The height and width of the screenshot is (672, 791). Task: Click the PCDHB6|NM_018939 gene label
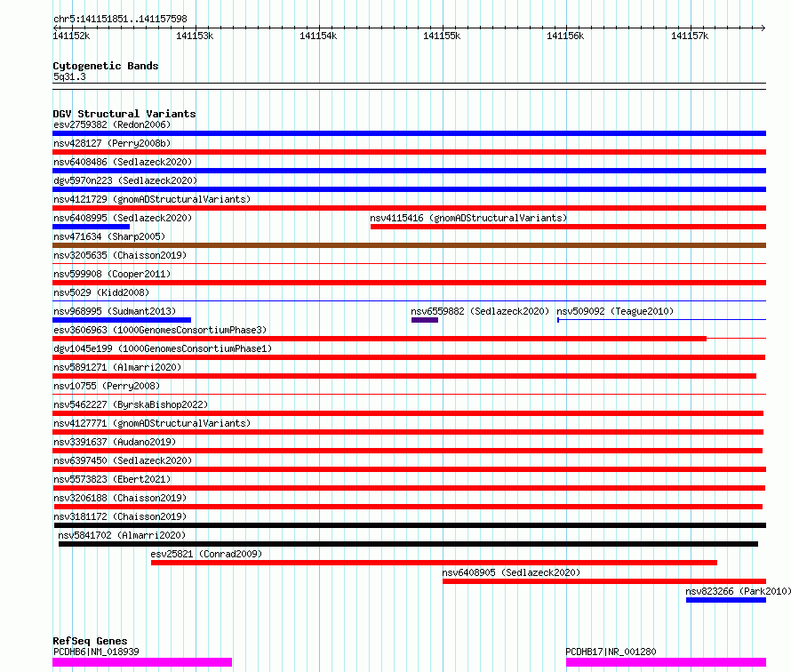(96, 652)
